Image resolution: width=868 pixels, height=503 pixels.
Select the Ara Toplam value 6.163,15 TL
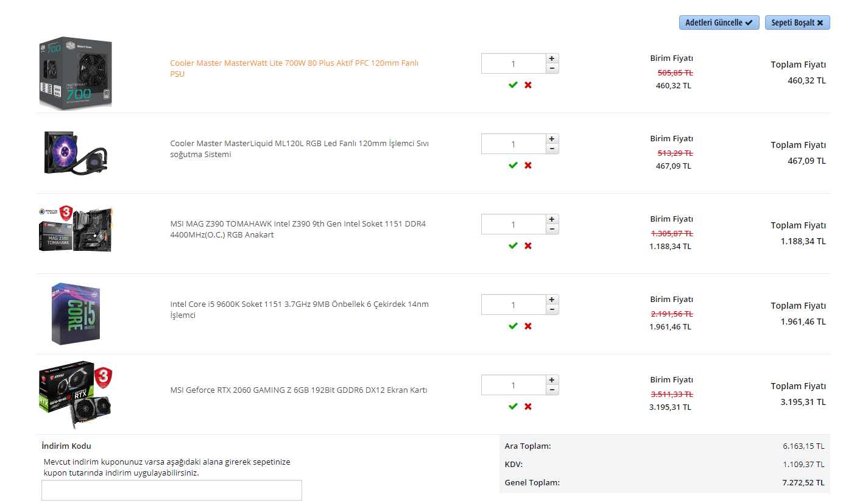[803, 446]
